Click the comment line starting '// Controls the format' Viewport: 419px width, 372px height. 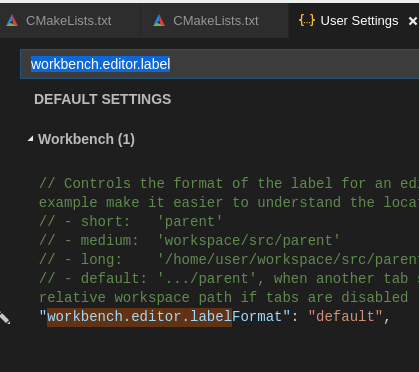(x=229, y=183)
